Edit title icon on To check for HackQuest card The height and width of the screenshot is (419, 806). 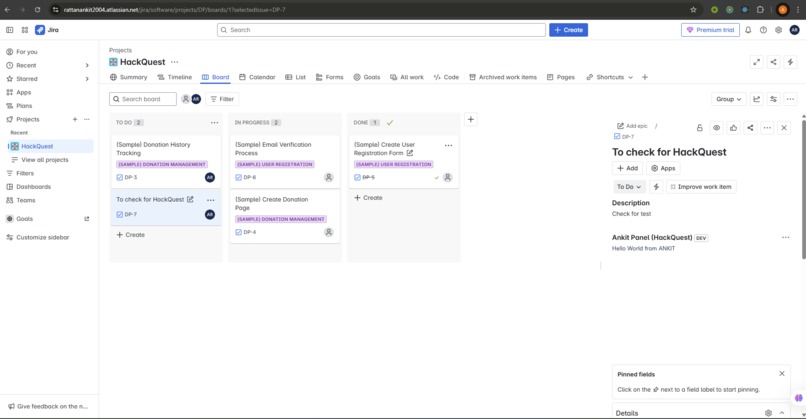pyautogui.click(x=190, y=199)
